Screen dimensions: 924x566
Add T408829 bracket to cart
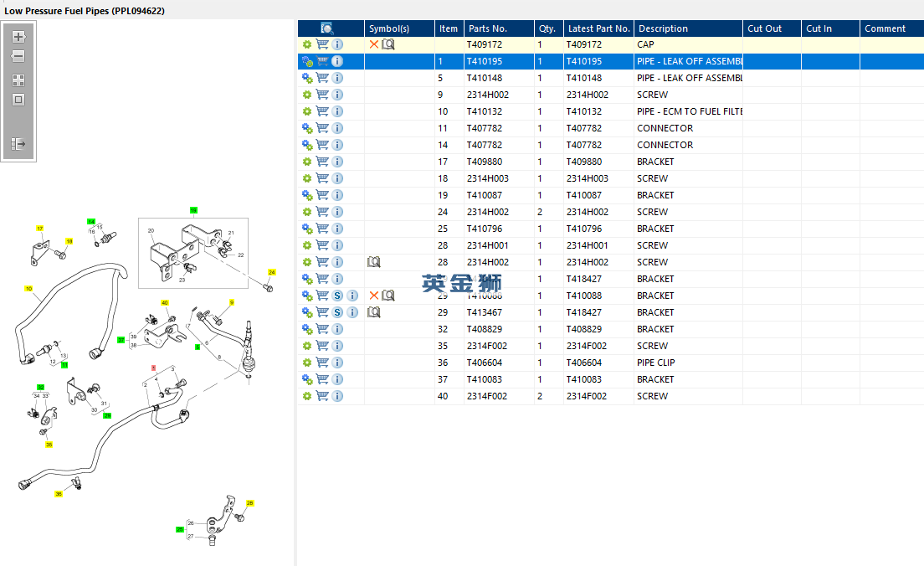[x=322, y=329]
